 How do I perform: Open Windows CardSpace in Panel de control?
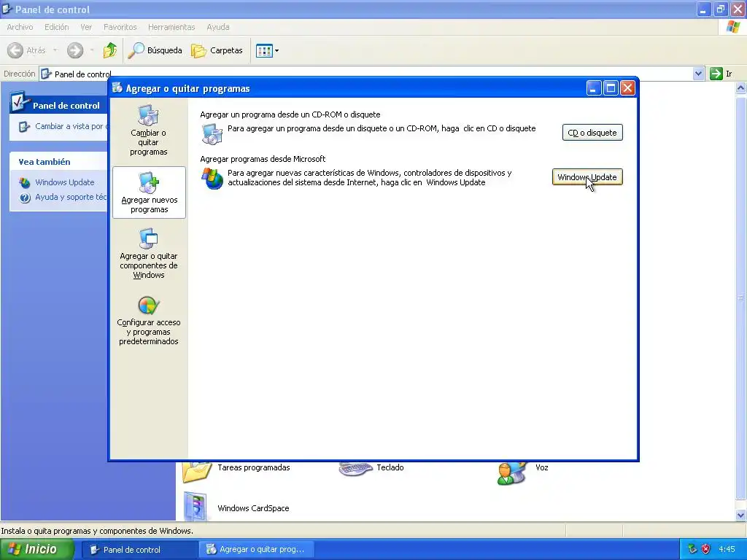(236, 507)
